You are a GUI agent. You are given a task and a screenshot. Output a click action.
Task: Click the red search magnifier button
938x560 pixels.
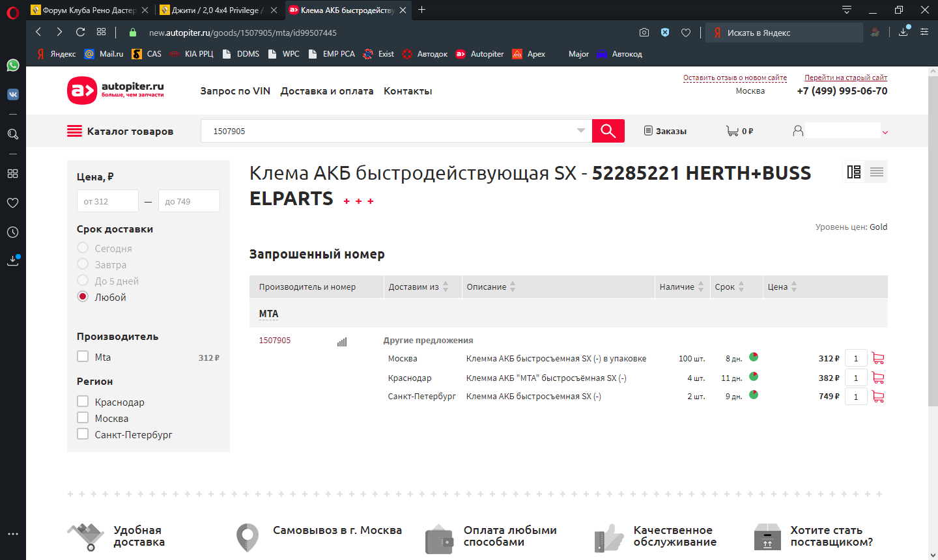click(608, 131)
